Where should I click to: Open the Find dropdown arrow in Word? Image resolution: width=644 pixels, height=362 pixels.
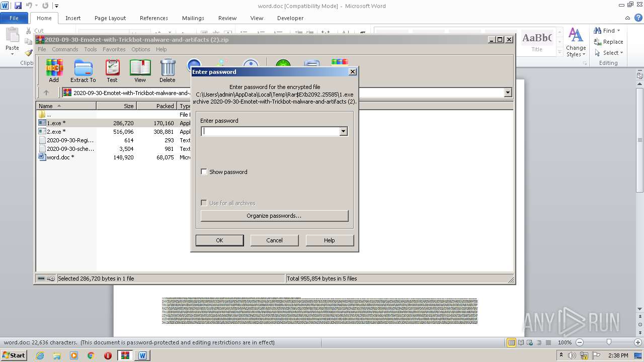coord(619,31)
